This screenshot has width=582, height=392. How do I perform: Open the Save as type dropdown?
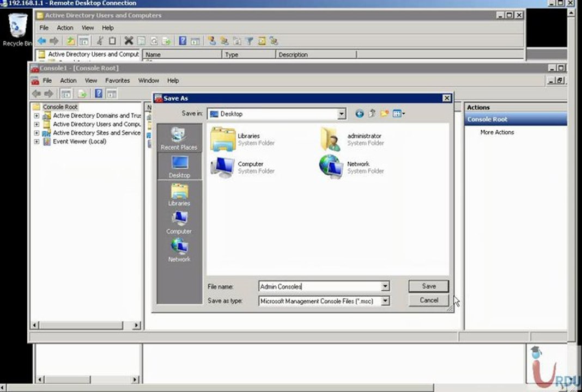(x=385, y=301)
